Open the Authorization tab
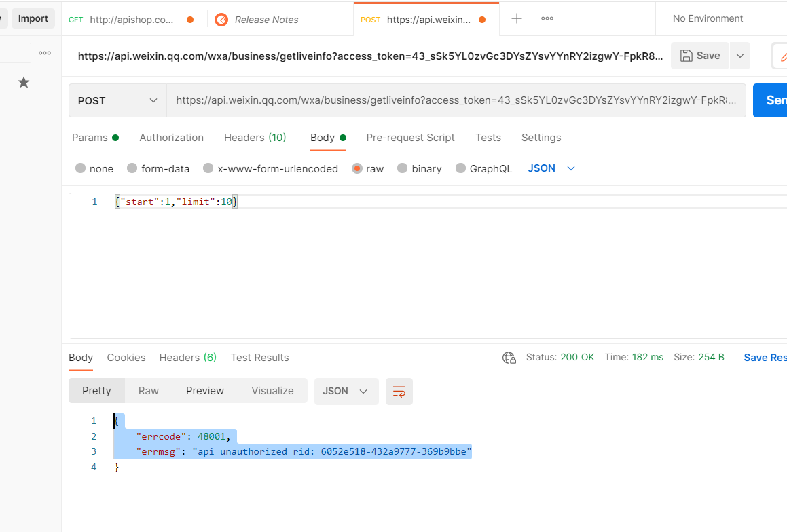The image size is (787, 532). (172, 138)
